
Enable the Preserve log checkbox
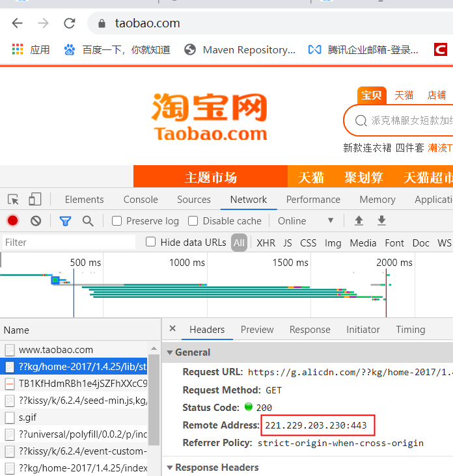[117, 220]
